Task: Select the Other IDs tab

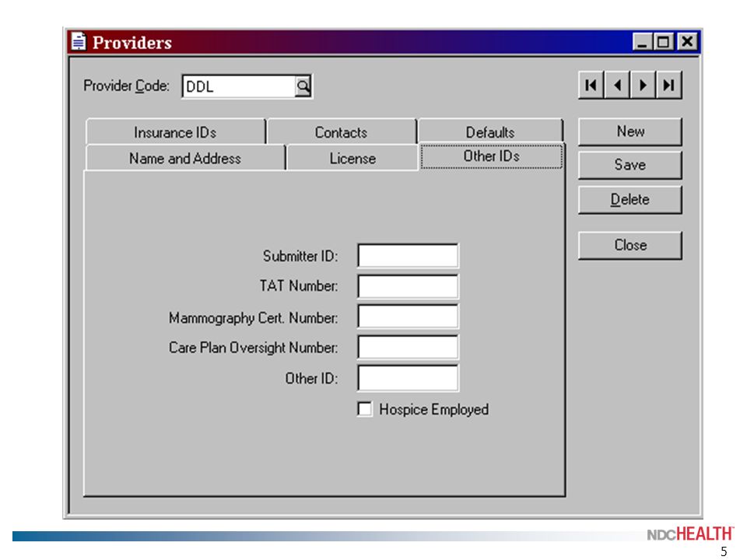Action: (x=492, y=156)
